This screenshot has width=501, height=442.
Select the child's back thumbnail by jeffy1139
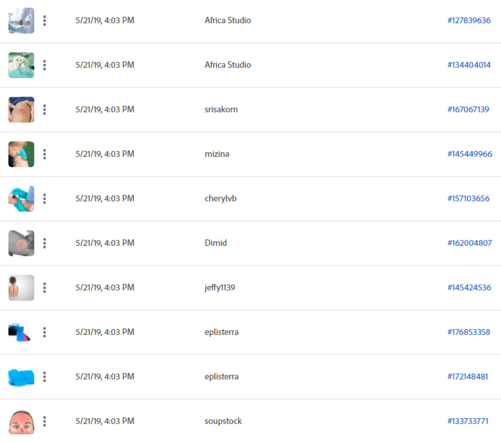pos(21,288)
